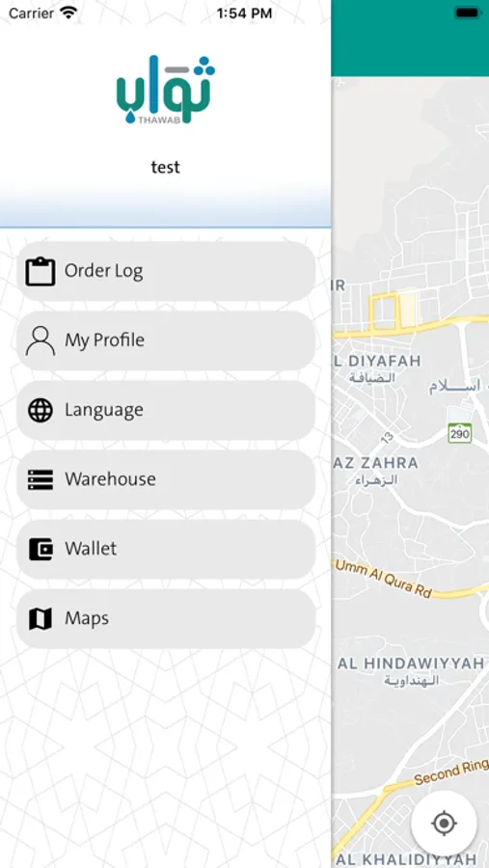Image resolution: width=489 pixels, height=868 pixels.
Task: Open the Order Log menu entry
Action: (x=166, y=271)
